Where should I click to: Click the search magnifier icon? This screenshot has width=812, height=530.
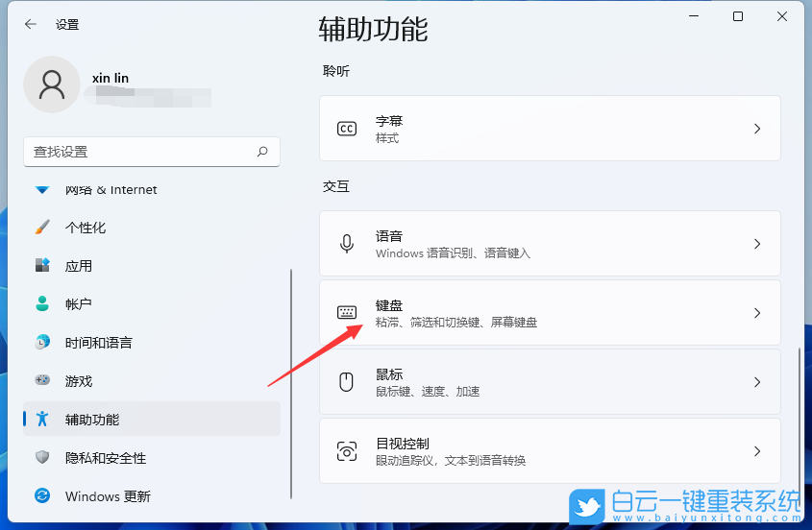[262, 152]
